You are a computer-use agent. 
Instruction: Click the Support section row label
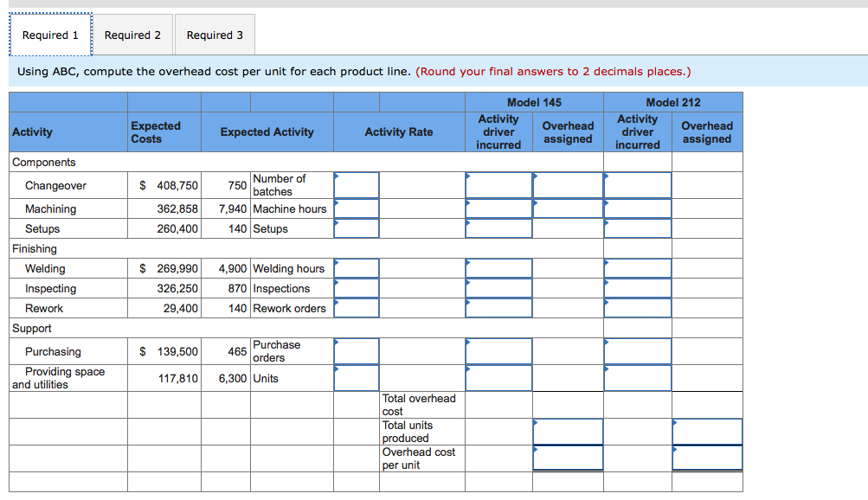click(x=31, y=328)
